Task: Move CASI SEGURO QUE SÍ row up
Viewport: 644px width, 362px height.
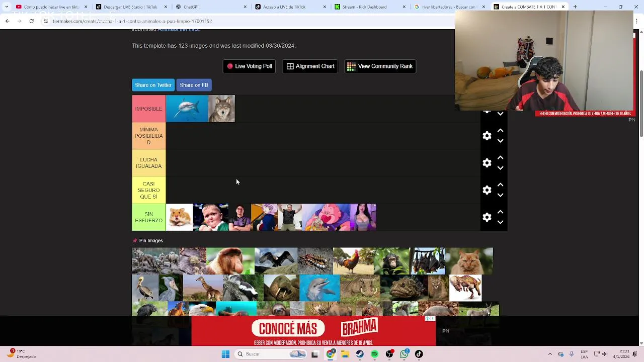Action: tap(500, 185)
